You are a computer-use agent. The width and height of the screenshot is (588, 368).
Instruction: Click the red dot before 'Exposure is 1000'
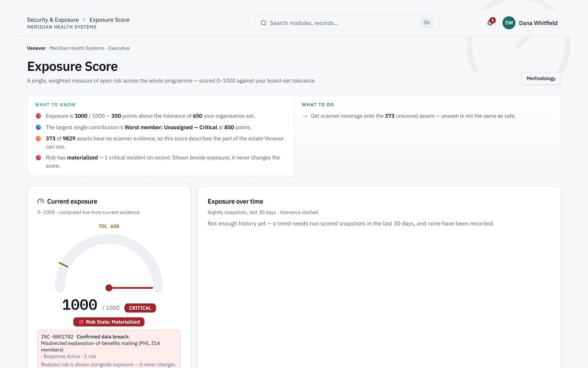click(x=38, y=116)
